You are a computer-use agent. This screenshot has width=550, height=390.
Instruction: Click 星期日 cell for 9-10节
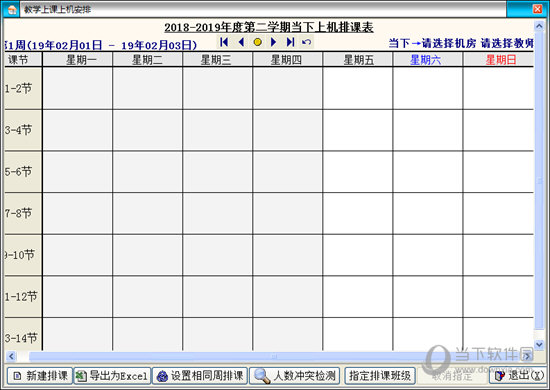499,255
